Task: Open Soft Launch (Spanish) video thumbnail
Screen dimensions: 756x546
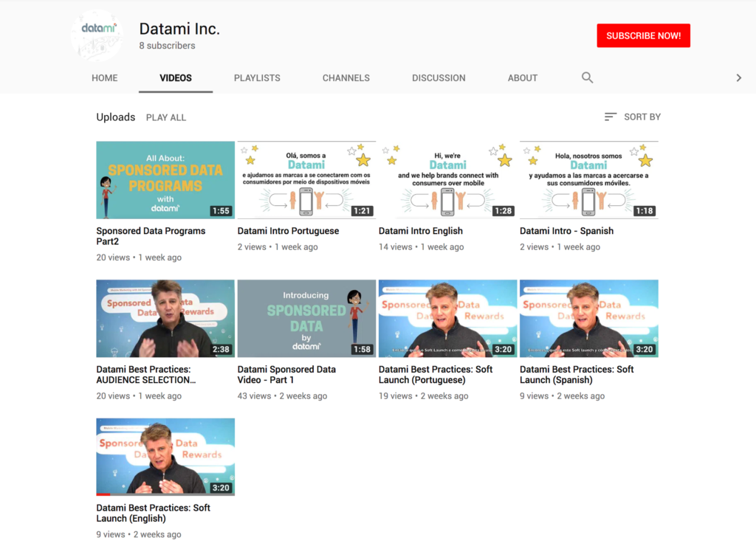Action: coord(588,319)
